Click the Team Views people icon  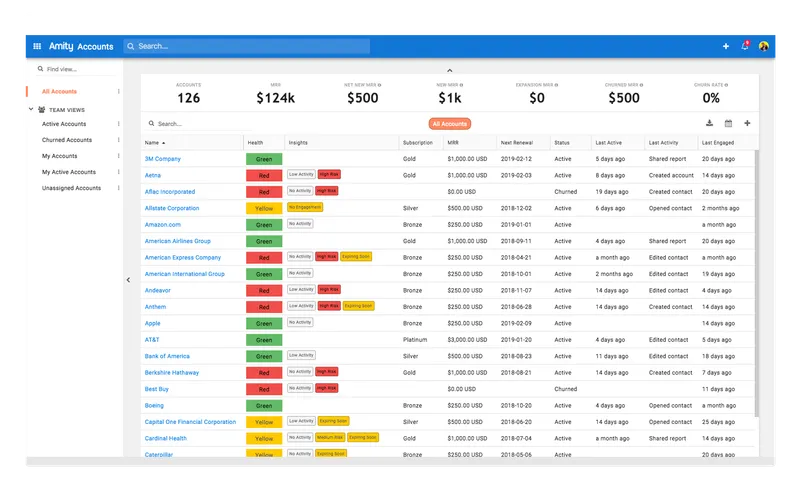tap(42, 110)
